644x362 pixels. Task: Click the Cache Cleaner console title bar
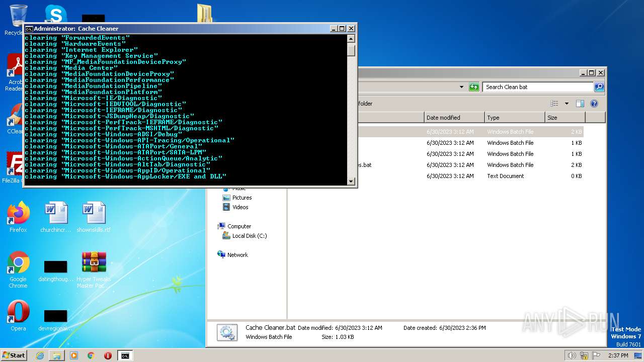click(x=177, y=29)
